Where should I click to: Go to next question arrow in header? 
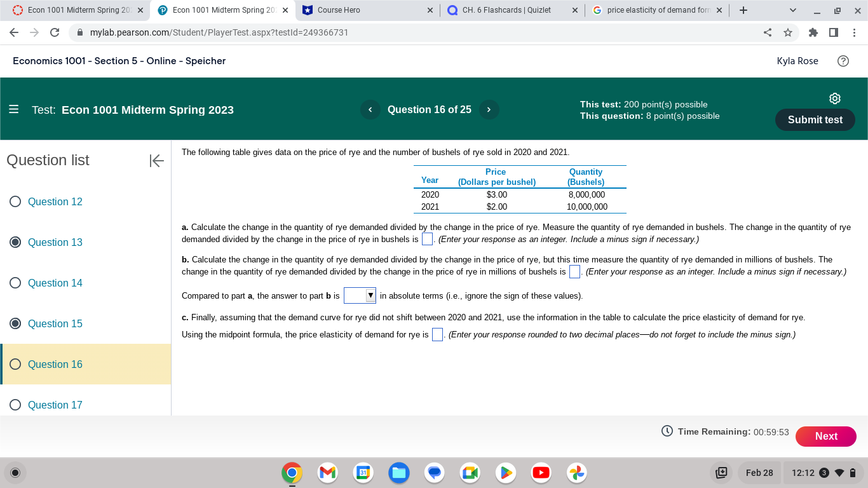click(489, 109)
